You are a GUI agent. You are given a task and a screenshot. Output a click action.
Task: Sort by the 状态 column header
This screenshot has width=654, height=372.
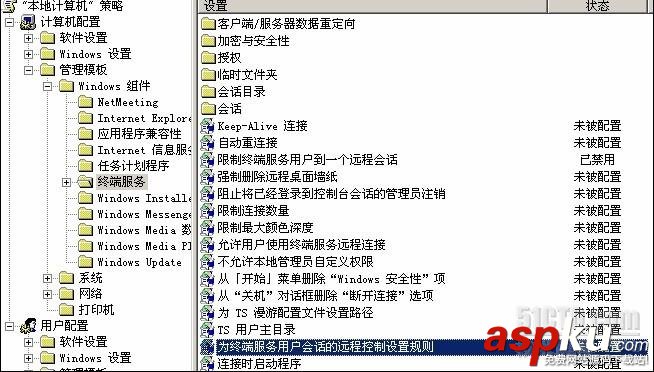(x=597, y=6)
